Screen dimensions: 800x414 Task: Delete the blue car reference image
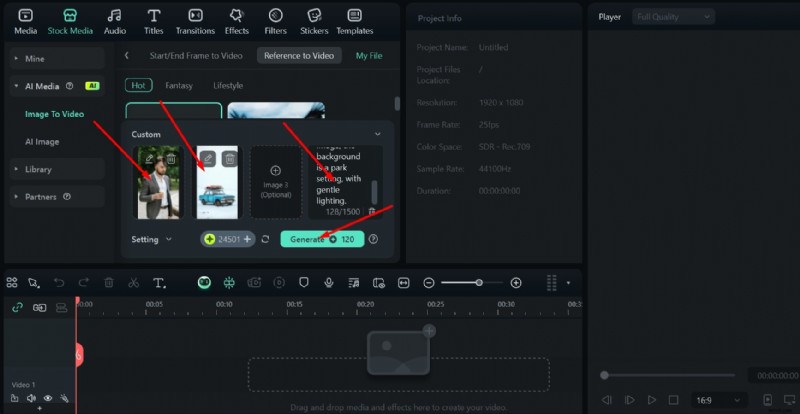point(229,159)
